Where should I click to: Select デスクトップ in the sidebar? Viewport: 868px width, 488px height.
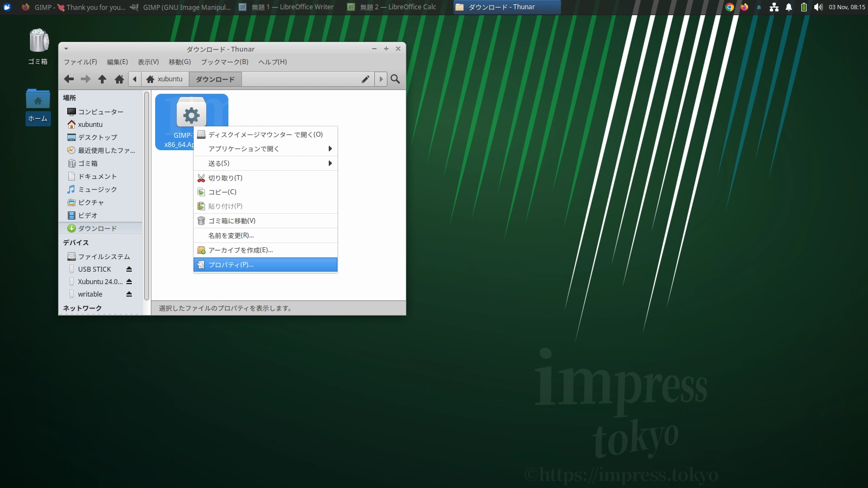click(x=100, y=137)
